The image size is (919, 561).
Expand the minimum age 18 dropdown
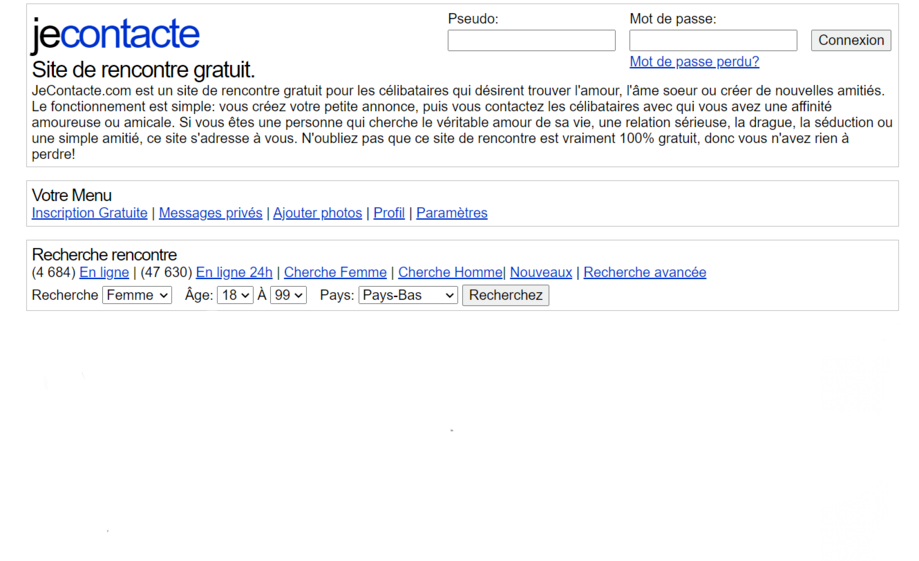(x=235, y=295)
